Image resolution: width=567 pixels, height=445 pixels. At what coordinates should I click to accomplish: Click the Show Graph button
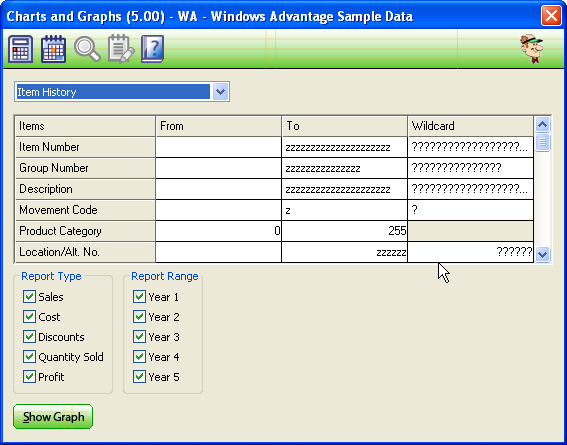[53, 416]
